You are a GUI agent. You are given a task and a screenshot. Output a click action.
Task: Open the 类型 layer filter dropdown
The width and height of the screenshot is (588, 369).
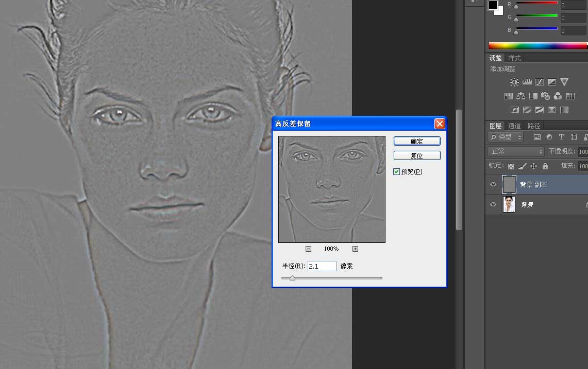(x=506, y=137)
